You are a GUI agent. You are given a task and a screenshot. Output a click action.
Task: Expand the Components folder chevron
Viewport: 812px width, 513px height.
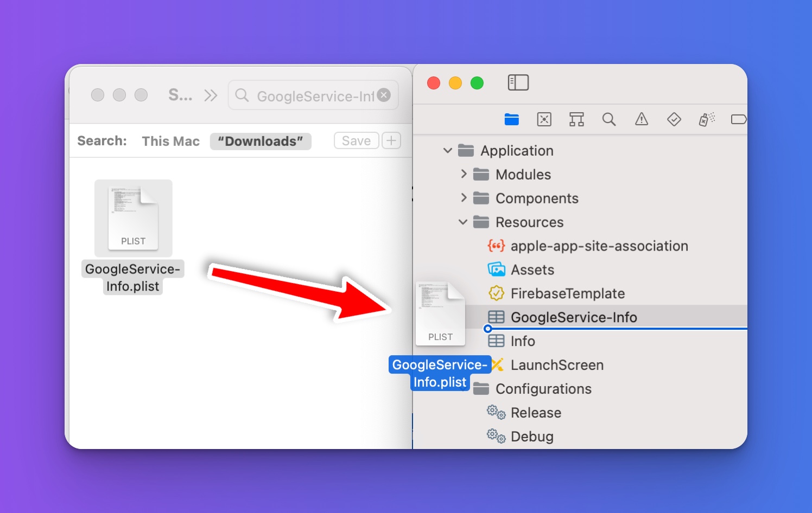(x=464, y=198)
